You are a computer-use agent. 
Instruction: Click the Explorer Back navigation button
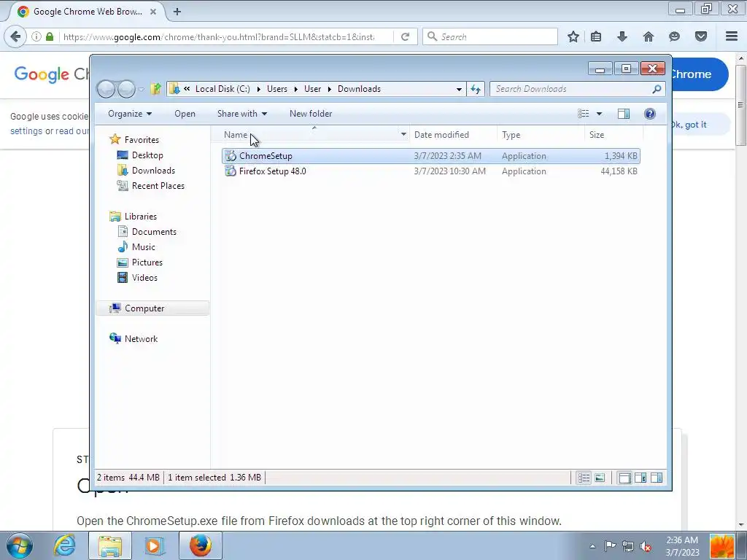106,89
